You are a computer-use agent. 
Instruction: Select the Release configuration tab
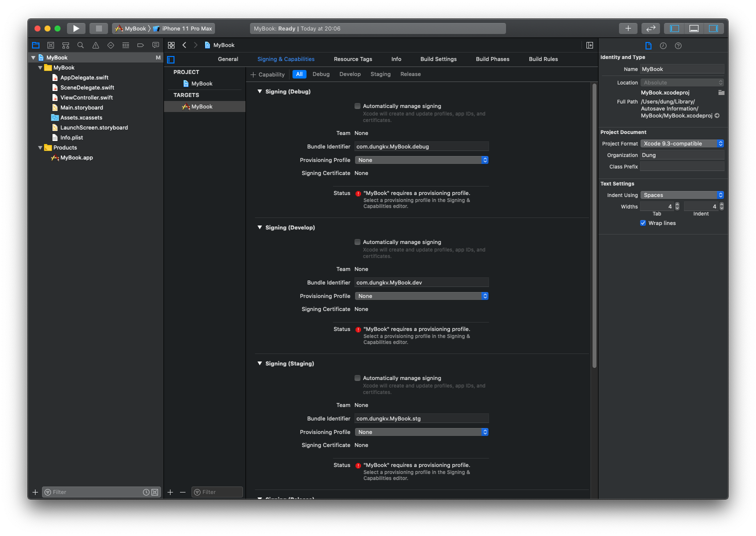410,74
